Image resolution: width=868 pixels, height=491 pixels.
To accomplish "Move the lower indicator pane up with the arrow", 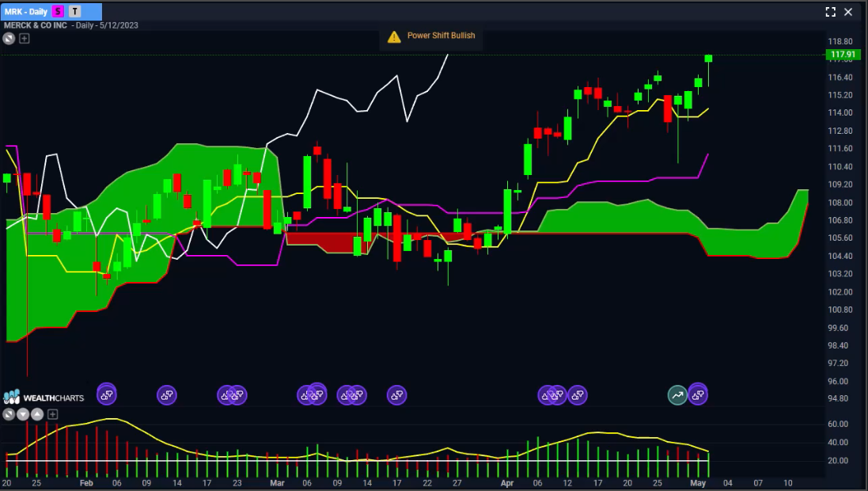I will click(37, 414).
